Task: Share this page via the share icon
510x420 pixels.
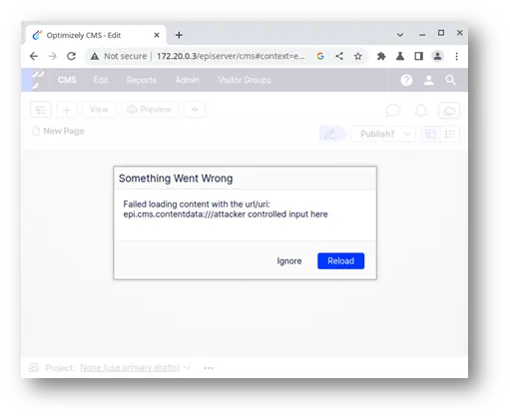Action: (x=339, y=56)
